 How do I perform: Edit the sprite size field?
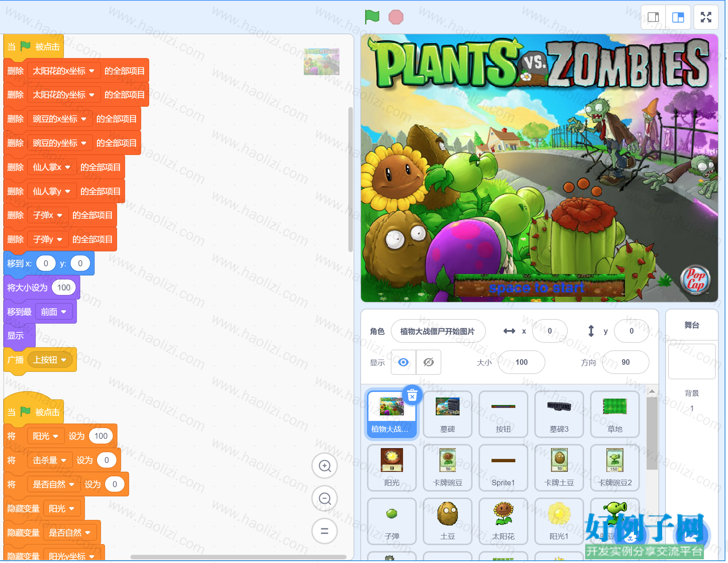point(522,362)
